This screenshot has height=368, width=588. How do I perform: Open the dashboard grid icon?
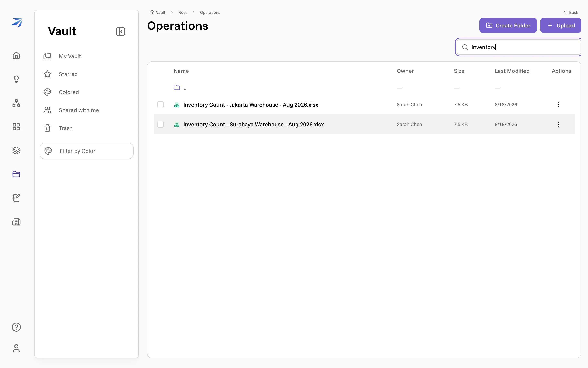(x=16, y=127)
